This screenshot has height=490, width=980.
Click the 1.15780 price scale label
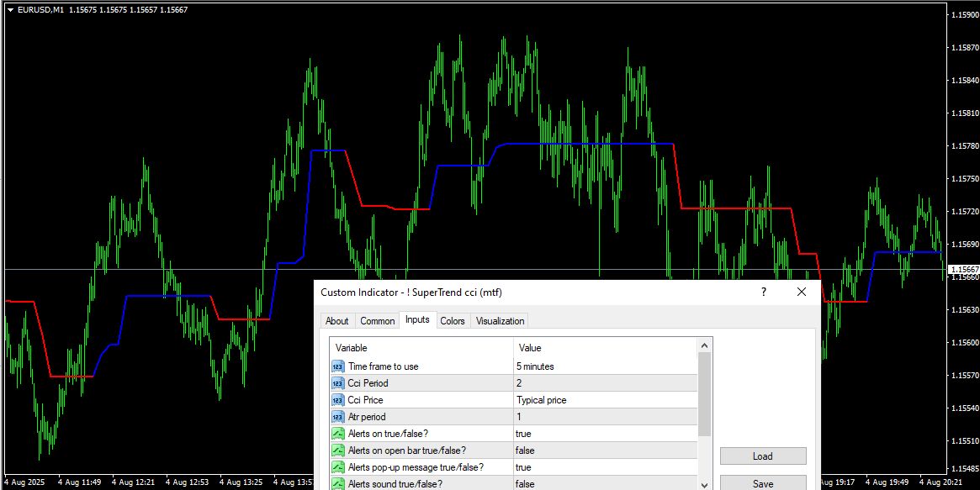point(965,146)
